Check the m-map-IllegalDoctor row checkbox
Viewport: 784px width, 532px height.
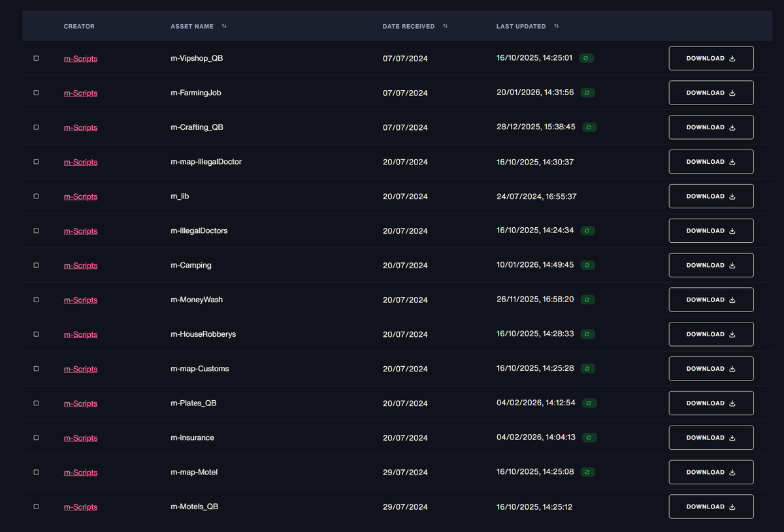pos(36,162)
